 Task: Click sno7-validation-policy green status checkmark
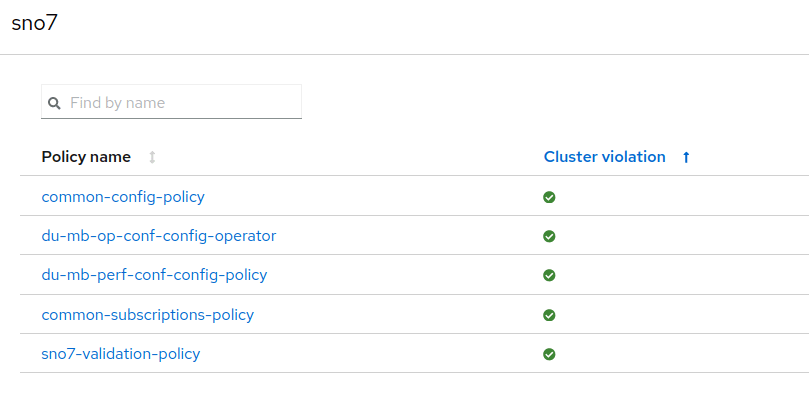(549, 354)
